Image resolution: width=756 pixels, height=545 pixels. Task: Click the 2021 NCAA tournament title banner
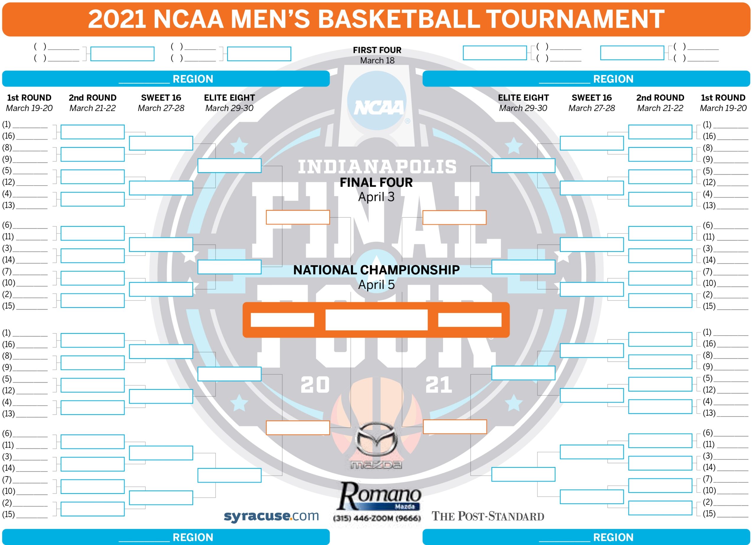point(376,19)
